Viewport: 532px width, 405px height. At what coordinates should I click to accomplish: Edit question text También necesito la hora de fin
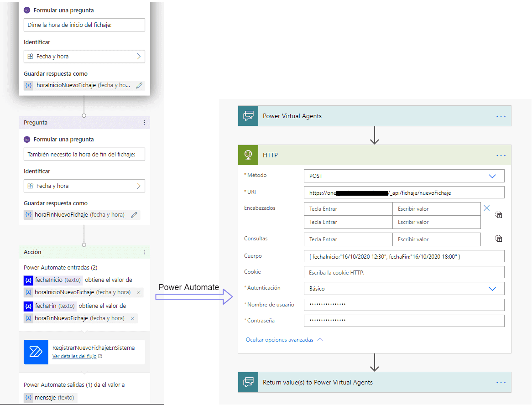coord(84,154)
